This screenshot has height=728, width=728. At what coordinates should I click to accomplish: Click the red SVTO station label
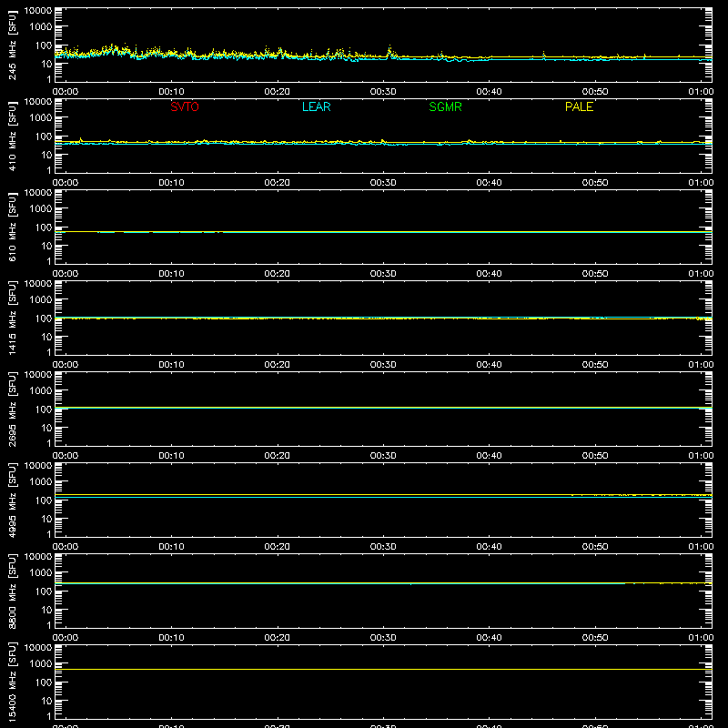[x=185, y=106]
